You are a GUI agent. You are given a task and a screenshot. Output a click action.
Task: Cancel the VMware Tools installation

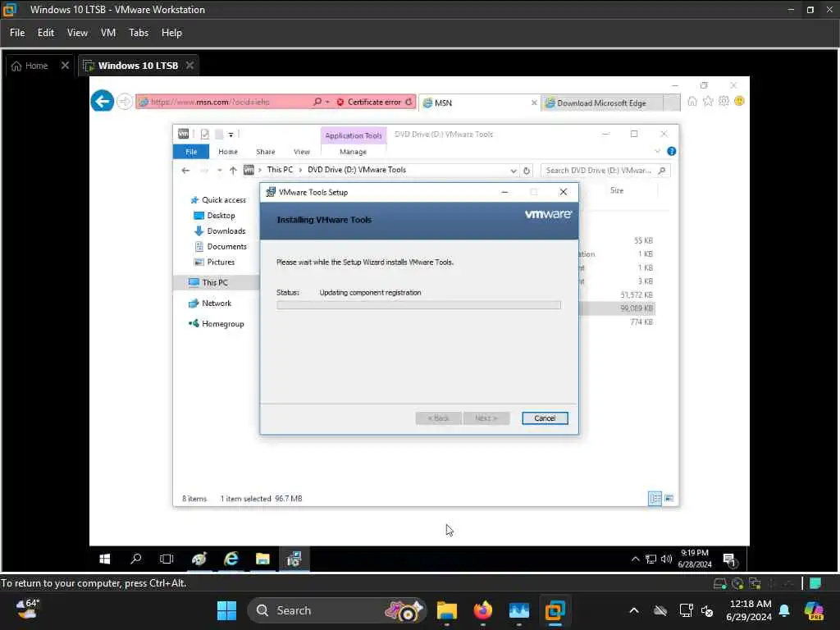click(545, 418)
